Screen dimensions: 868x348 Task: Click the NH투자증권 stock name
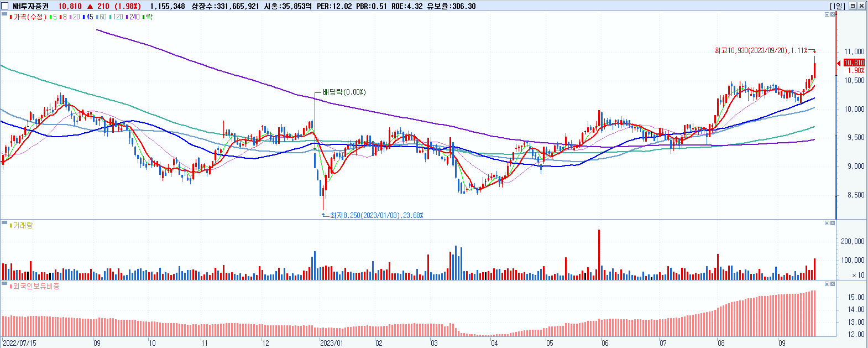coord(31,6)
